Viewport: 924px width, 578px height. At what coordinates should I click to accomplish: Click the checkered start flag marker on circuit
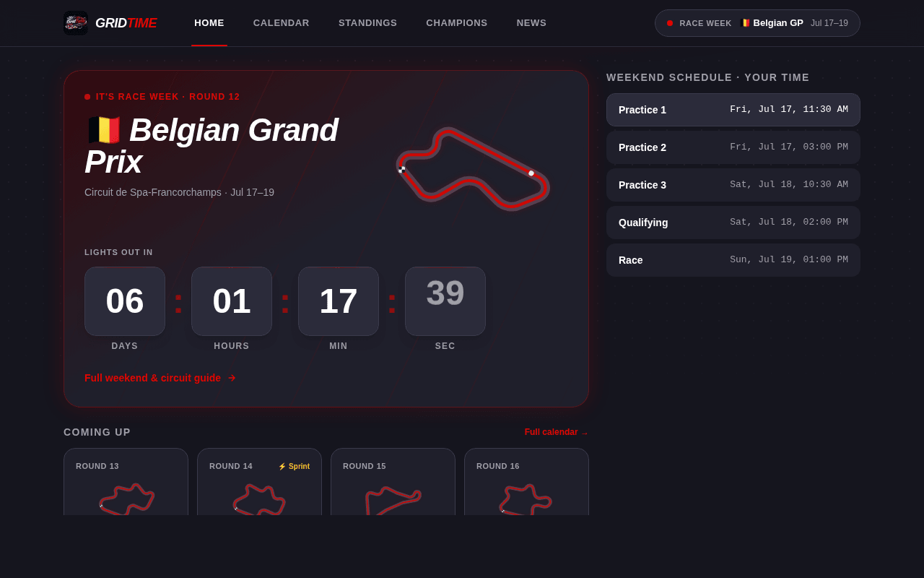pos(401,170)
